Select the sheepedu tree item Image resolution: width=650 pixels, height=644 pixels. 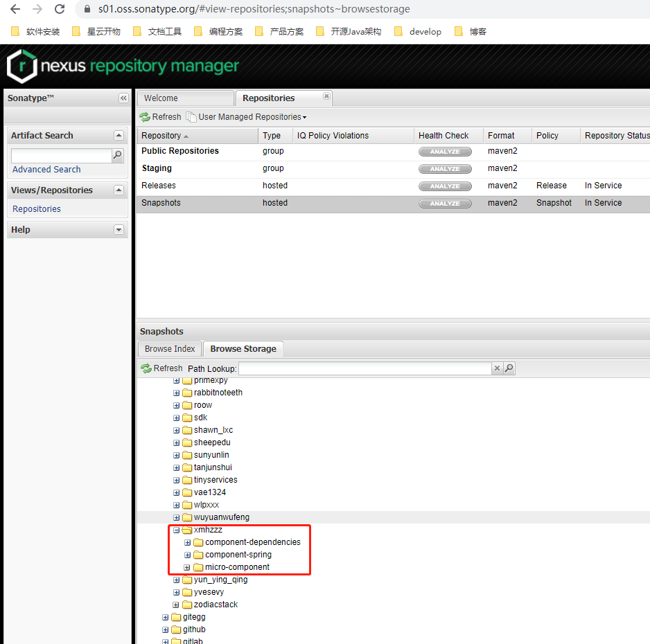pyautogui.click(x=212, y=442)
